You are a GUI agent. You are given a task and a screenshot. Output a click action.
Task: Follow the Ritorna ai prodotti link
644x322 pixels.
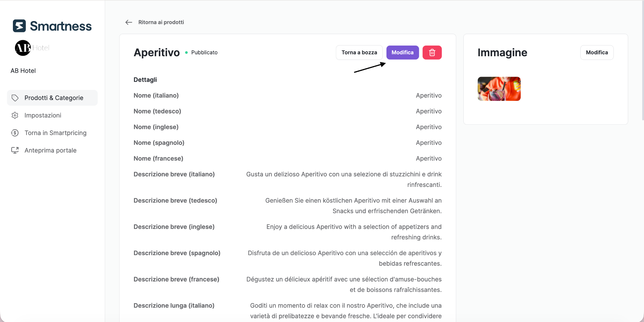[x=161, y=22]
